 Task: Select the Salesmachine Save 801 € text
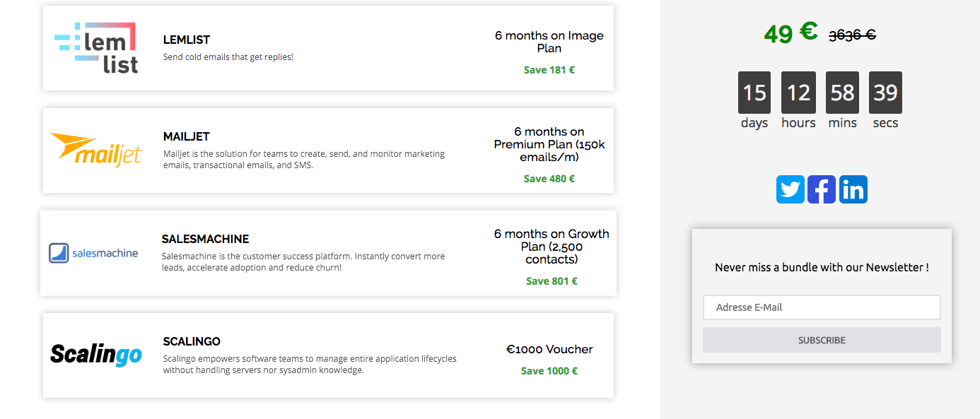pos(552,281)
